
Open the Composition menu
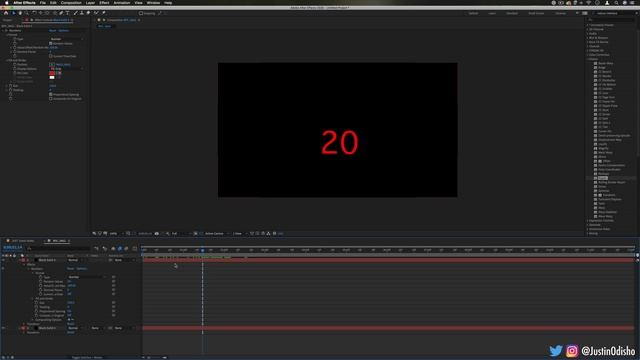click(71, 3)
